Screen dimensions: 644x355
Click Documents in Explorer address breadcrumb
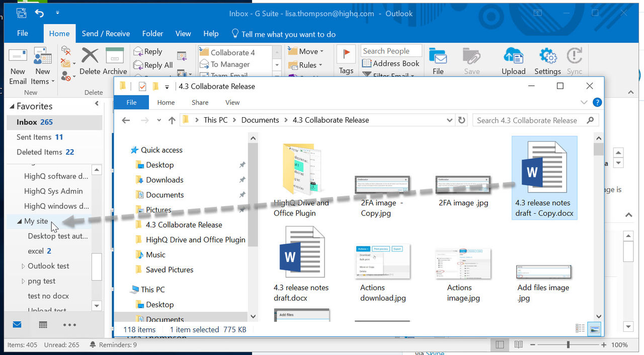260,120
